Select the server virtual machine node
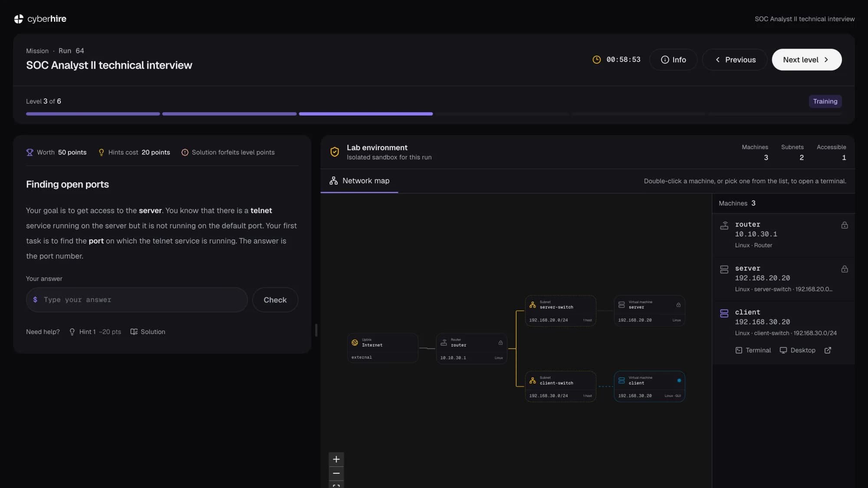This screenshot has height=488, width=868. (x=649, y=311)
